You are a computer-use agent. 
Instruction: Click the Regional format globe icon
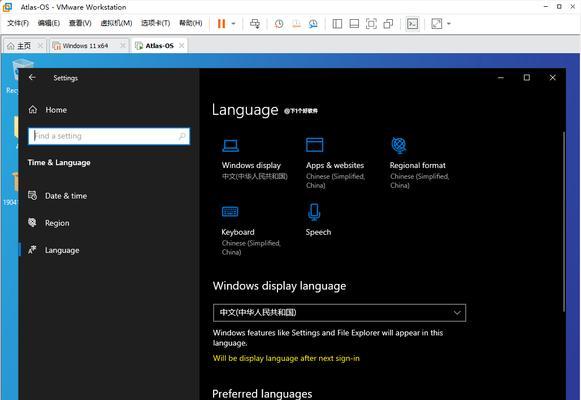pos(399,145)
